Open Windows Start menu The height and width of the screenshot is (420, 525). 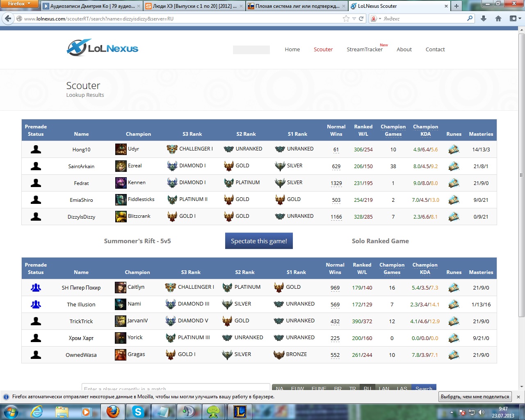tap(11, 411)
